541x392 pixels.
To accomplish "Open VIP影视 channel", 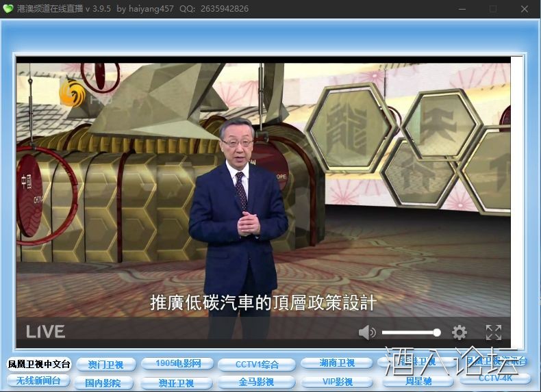I will pos(337,382).
